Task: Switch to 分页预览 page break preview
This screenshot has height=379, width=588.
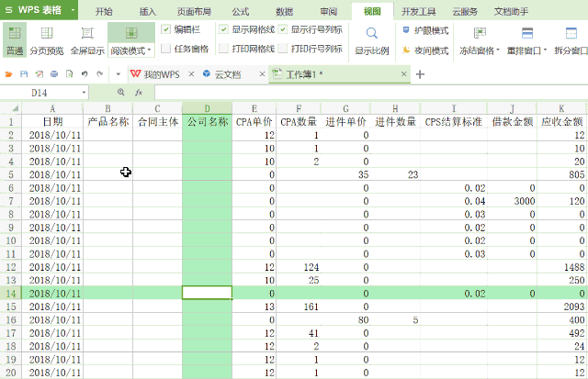Action: click(47, 40)
